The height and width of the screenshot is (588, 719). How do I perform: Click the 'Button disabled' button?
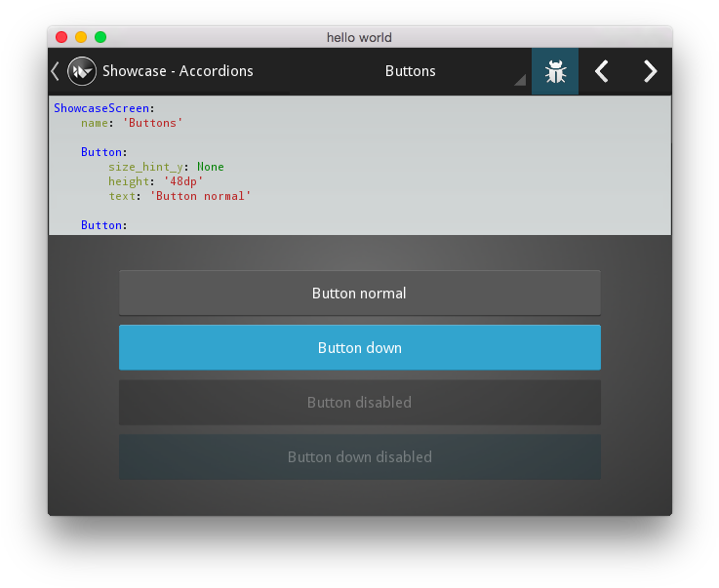pyautogui.click(x=359, y=403)
